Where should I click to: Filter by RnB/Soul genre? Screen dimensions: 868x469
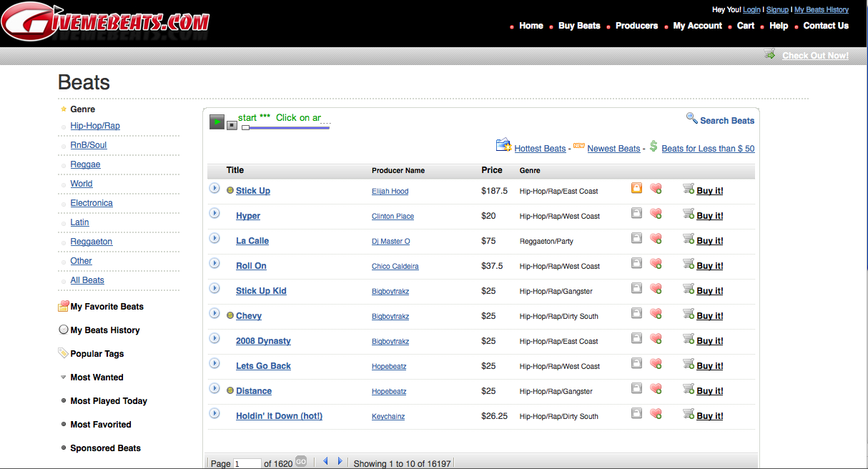tap(89, 145)
